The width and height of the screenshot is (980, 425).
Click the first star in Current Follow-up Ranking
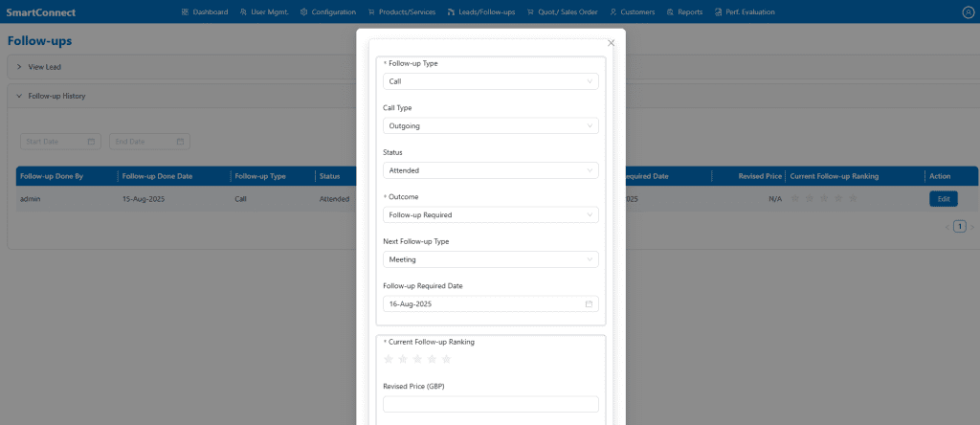[x=389, y=359]
